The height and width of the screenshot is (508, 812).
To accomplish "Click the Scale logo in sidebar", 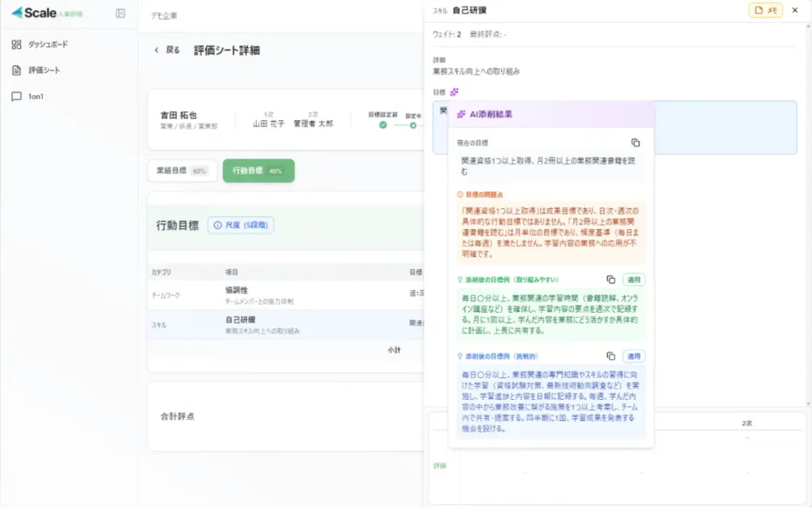I will pos(46,13).
